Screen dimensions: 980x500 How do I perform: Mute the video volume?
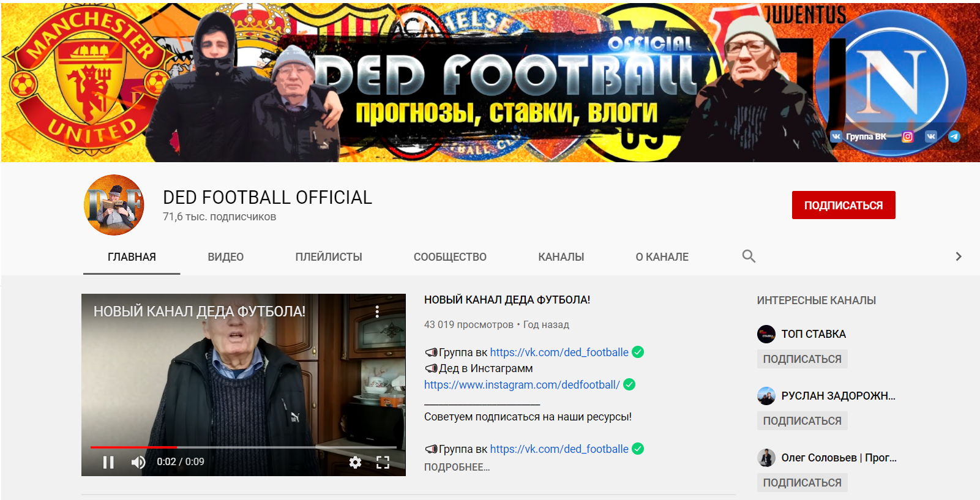[138, 462]
